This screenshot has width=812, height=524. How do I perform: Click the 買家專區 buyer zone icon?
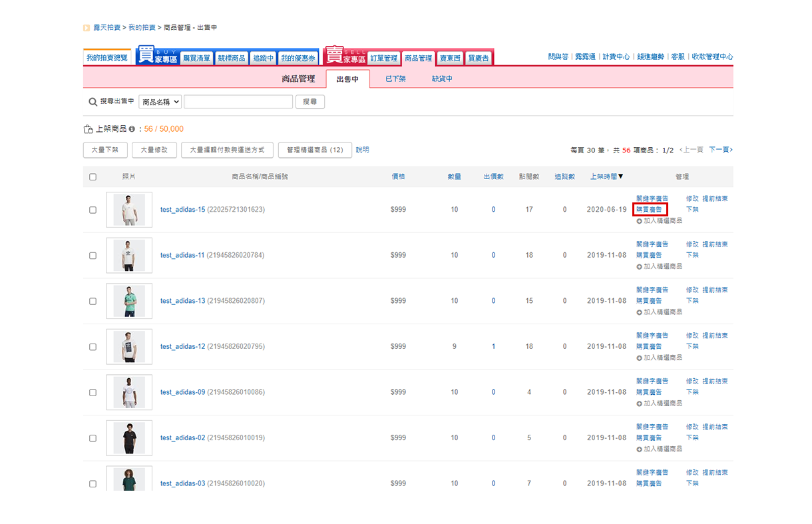157,57
